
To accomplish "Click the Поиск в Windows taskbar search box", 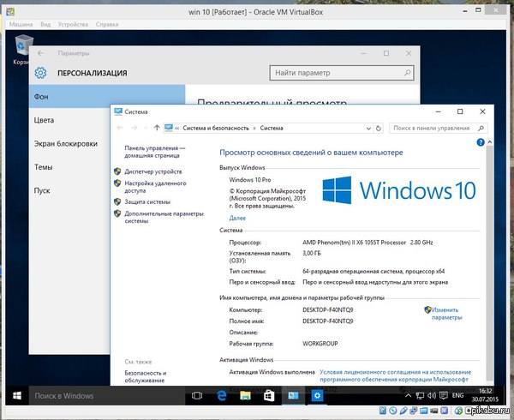I will [x=108, y=396].
